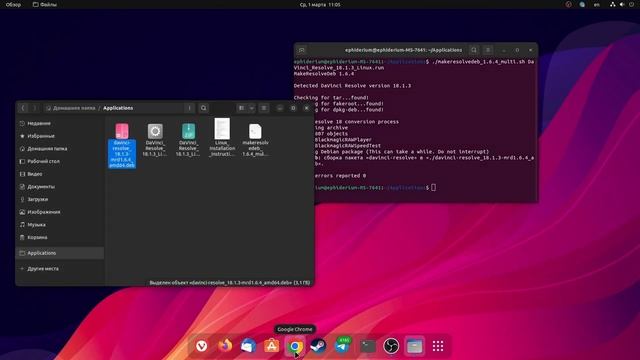Select the Linux_Installation_Instructions document
The width and height of the screenshot is (640, 360).
click(x=222, y=138)
